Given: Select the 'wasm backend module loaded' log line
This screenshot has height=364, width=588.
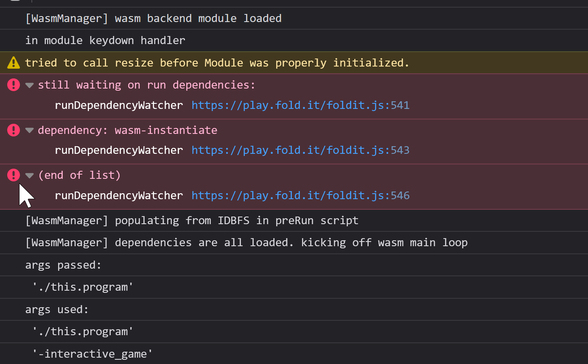Looking at the screenshot, I should 153,19.
